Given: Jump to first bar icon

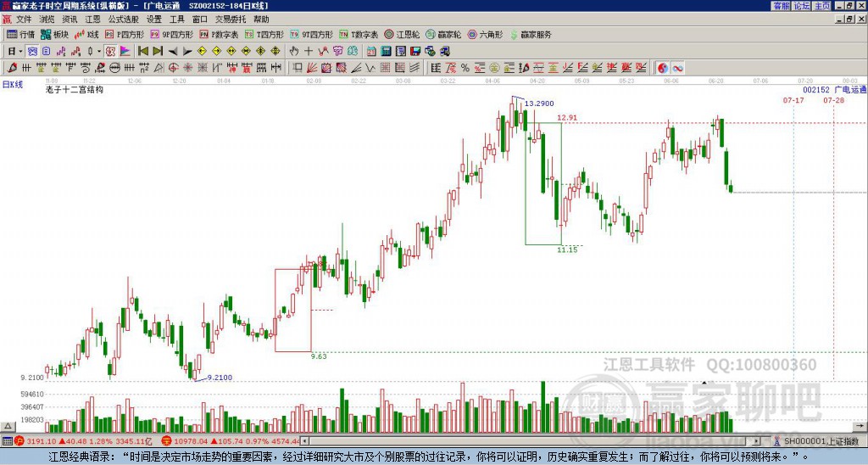Looking at the screenshot, I should point(142,52).
